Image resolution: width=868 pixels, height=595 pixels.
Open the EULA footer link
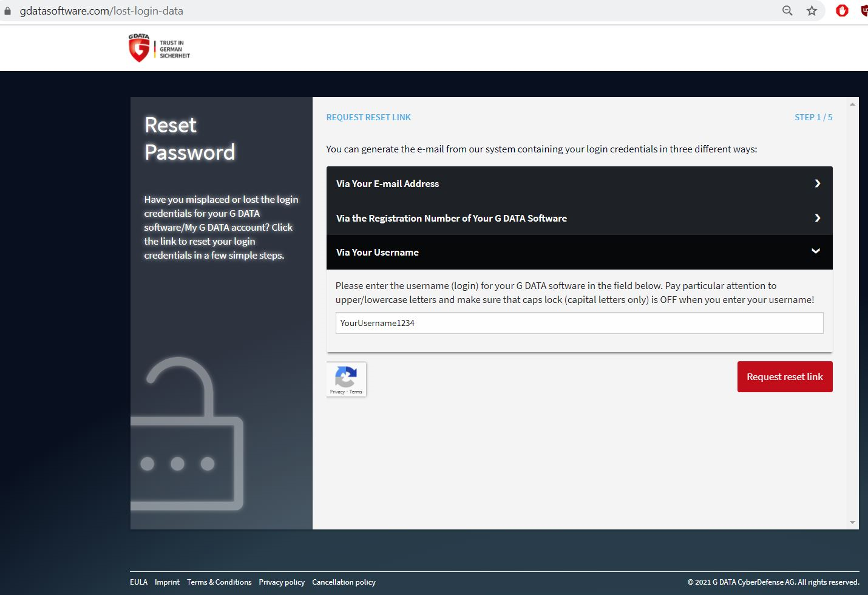pyautogui.click(x=138, y=582)
